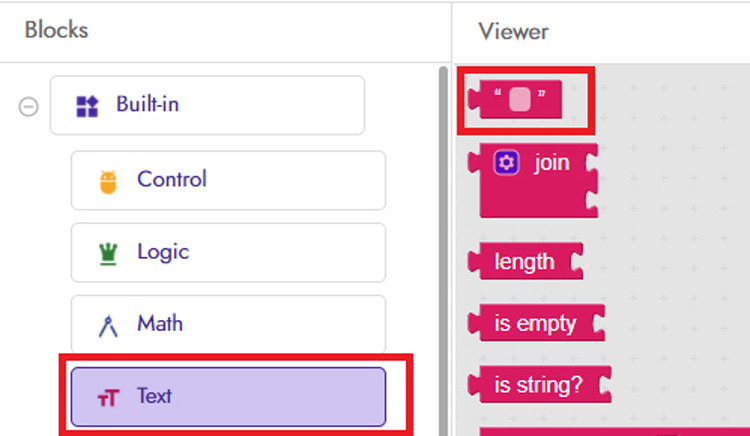This screenshot has height=436, width=750.
Task: Click the green Logic chess icon
Action: pos(108,253)
